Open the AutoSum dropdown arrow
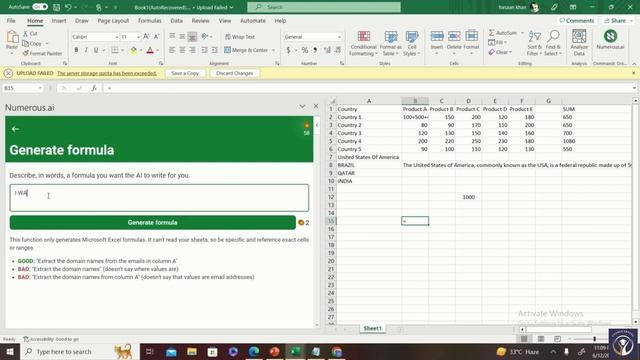 (522, 33)
